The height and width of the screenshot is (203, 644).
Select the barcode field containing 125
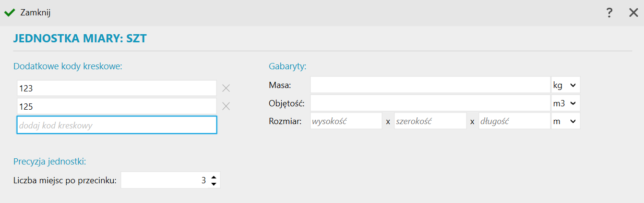tap(117, 106)
